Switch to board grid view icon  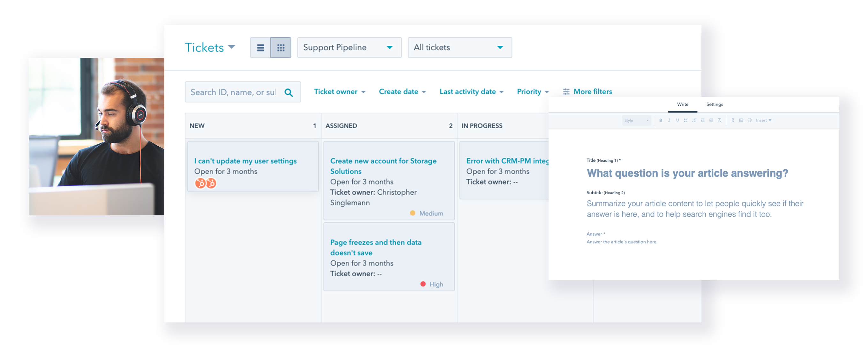(x=281, y=48)
